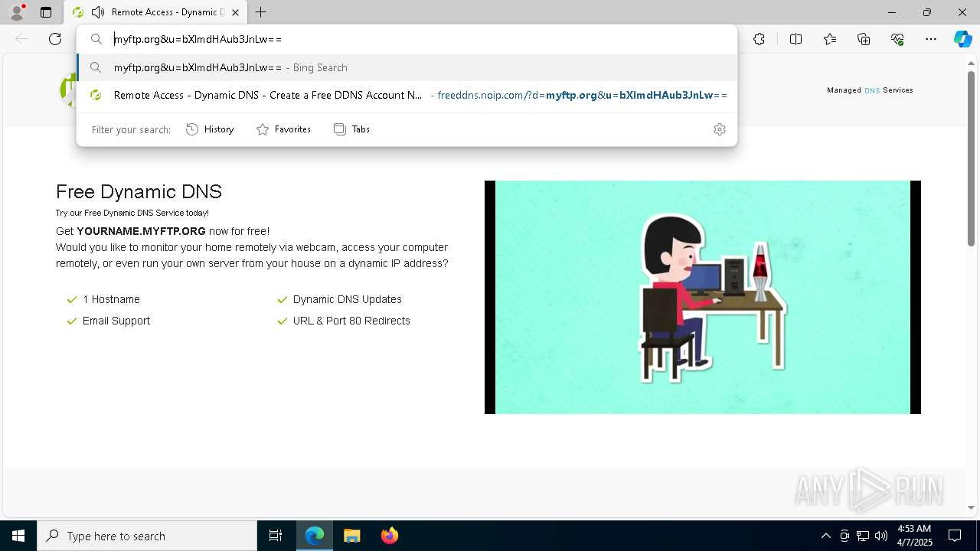Image resolution: width=980 pixels, height=551 pixels.
Task: Close the Remote Access tab
Action: pos(235,12)
